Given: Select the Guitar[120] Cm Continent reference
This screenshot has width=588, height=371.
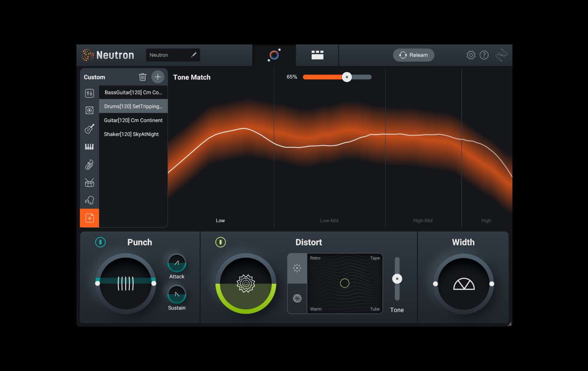Looking at the screenshot, I should (x=133, y=120).
